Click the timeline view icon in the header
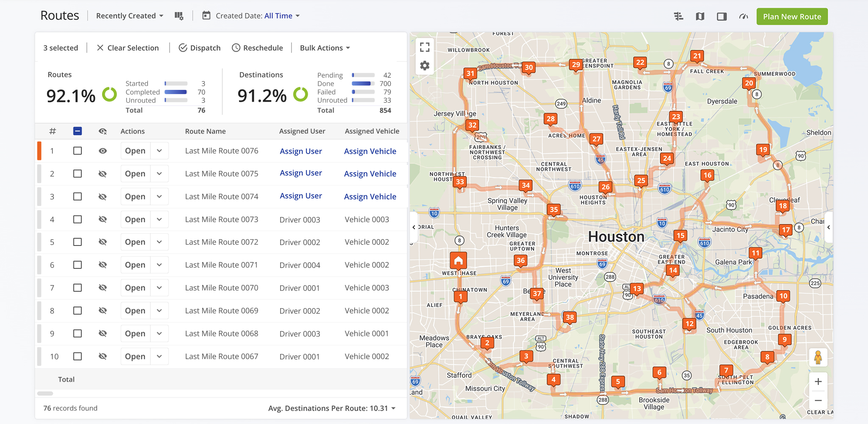 679,16
